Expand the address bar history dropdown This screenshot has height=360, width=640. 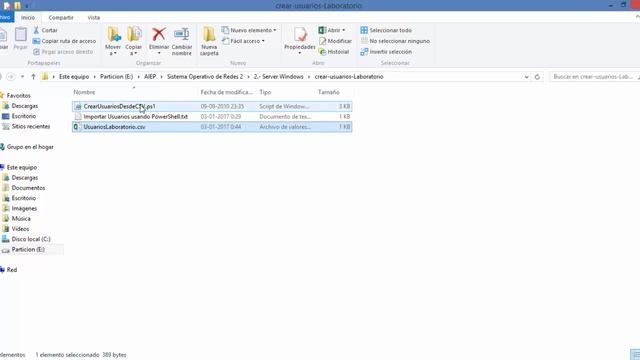point(527,77)
